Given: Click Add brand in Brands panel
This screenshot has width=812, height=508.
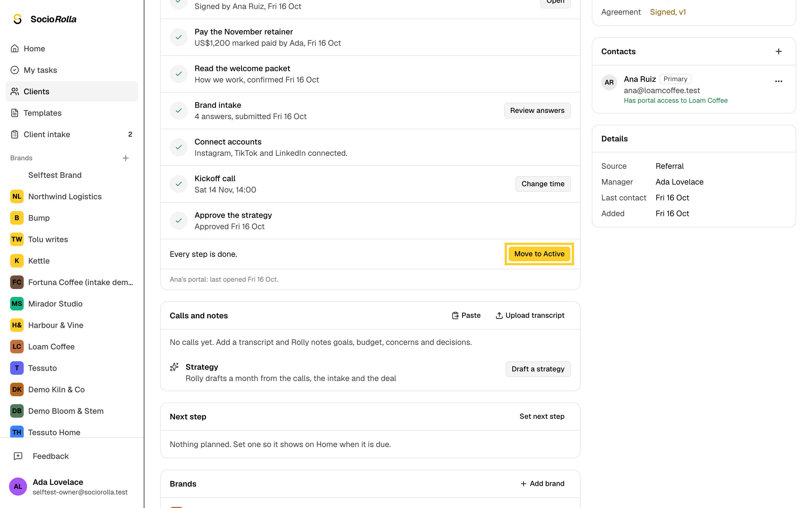Looking at the screenshot, I should pyautogui.click(x=542, y=484).
